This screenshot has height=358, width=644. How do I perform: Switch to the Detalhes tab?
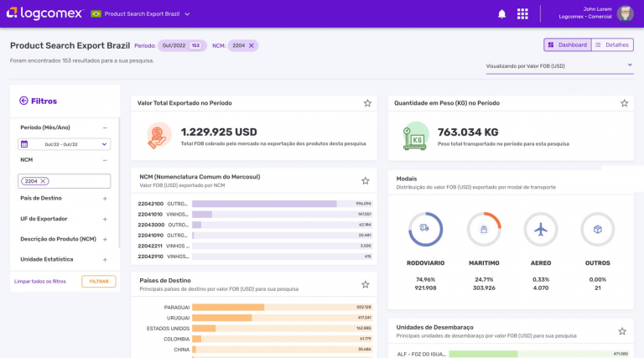(x=612, y=45)
